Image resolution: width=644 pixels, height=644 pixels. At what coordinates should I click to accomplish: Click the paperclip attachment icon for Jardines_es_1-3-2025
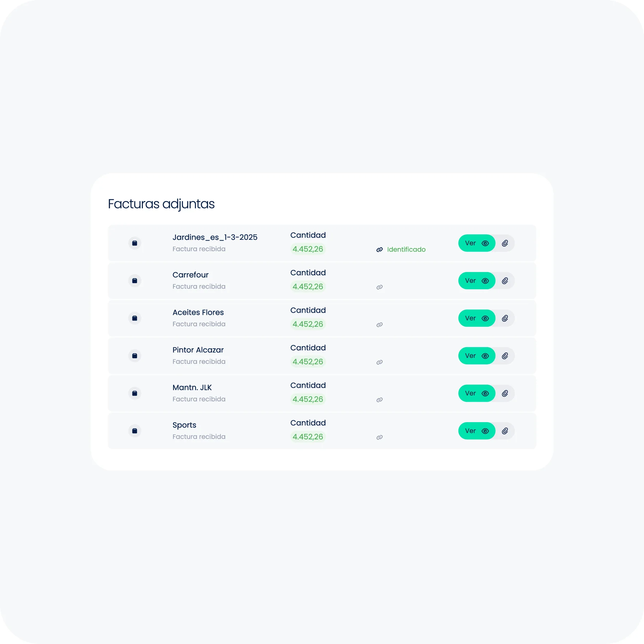pos(505,243)
